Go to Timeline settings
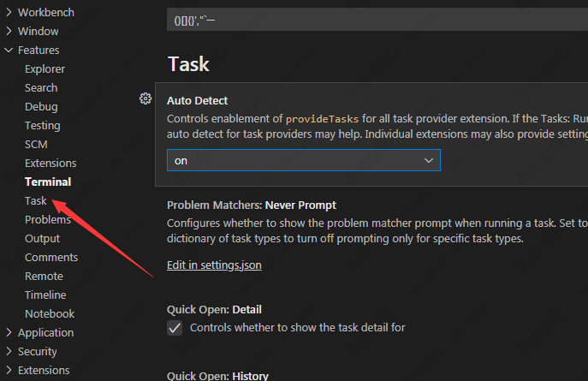Viewport: 588px width, 381px height. tap(45, 295)
